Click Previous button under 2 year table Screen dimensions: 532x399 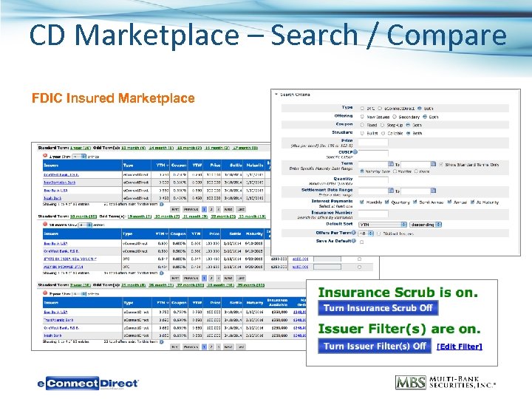coord(191,347)
